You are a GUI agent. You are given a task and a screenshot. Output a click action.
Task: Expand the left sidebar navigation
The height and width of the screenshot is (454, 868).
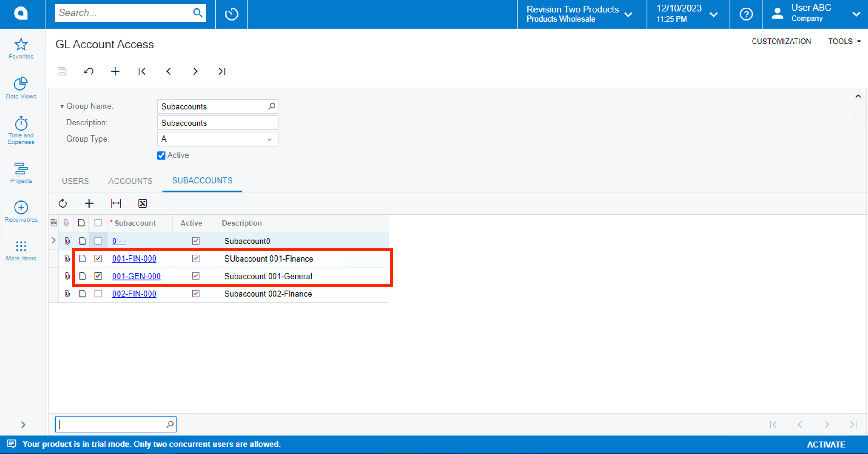click(23, 424)
